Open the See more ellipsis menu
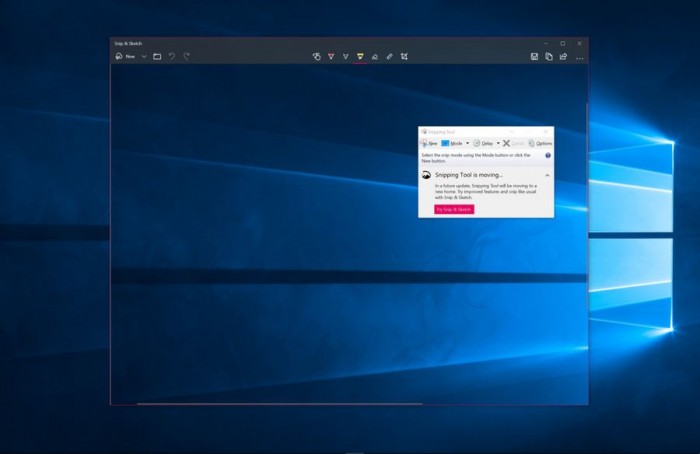The width and height of the screenshot is (700, 454). (579, 58)
